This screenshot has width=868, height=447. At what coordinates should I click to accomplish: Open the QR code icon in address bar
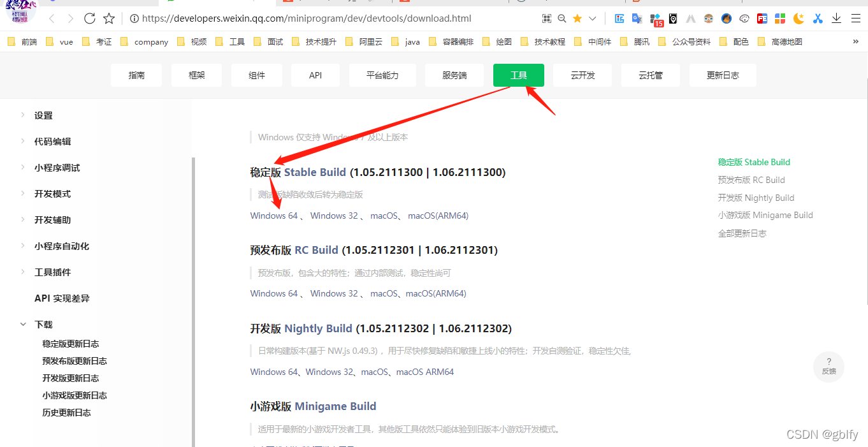pos(546,18)
